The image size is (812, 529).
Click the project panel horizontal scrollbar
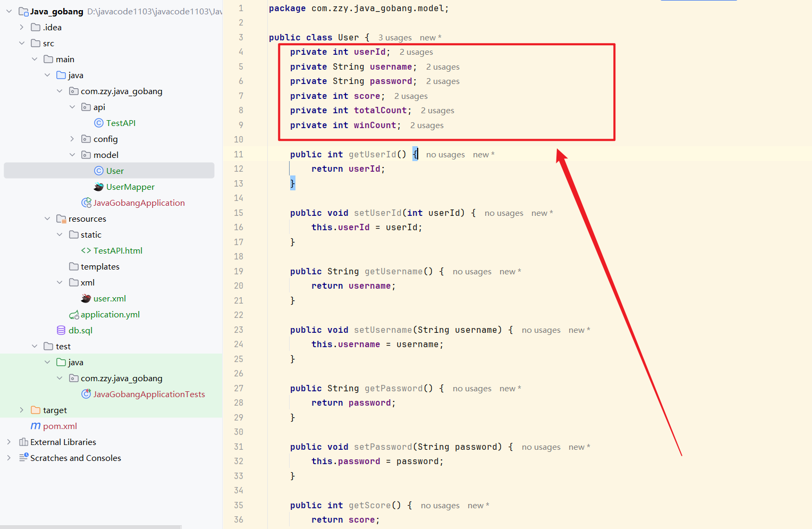pyautogui.click(x=91, y=527)
